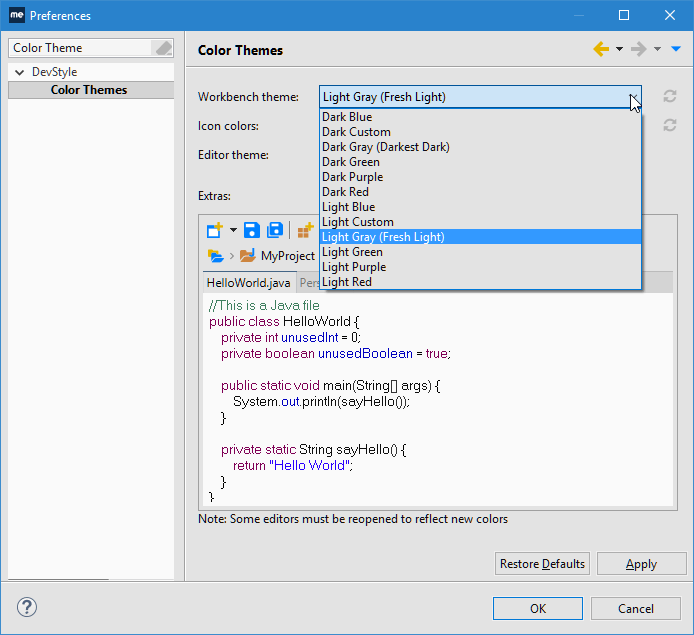Click the Restore Defaults button

pos(542,564)
